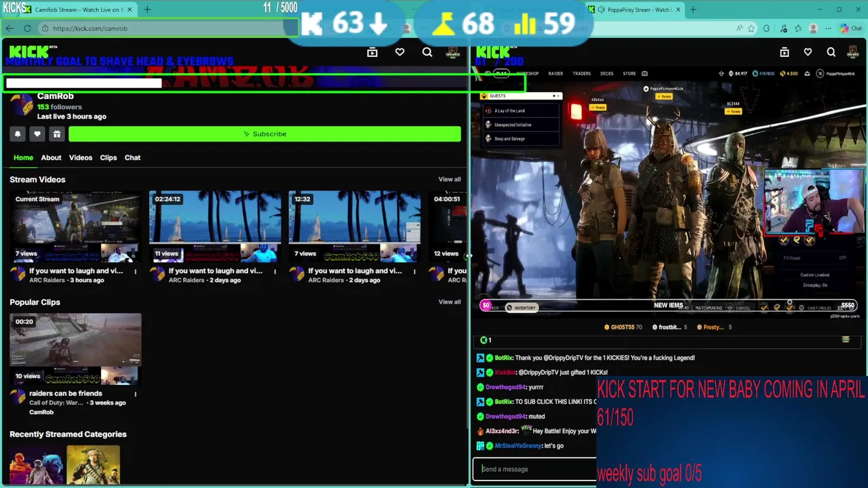Open the Current Stream video thumbnail
The image size is (868, 488).
click(x=75, y=227)
